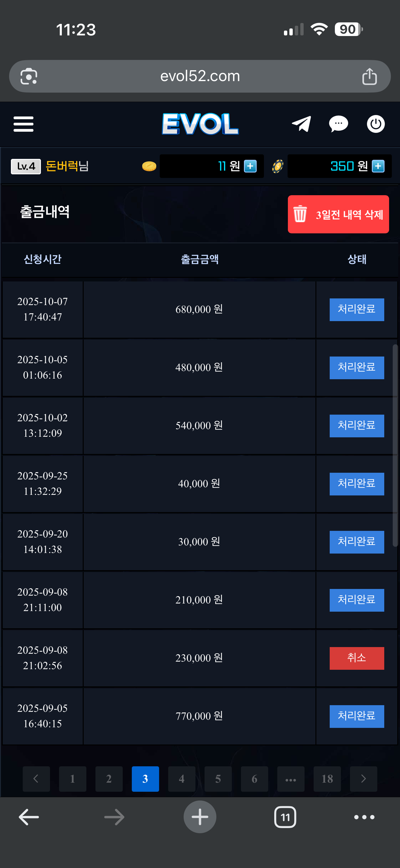Image resolution: width=400 pixels, height=868 pixels.
Task: Tap the browser back arrow
Action: (29, 817)
